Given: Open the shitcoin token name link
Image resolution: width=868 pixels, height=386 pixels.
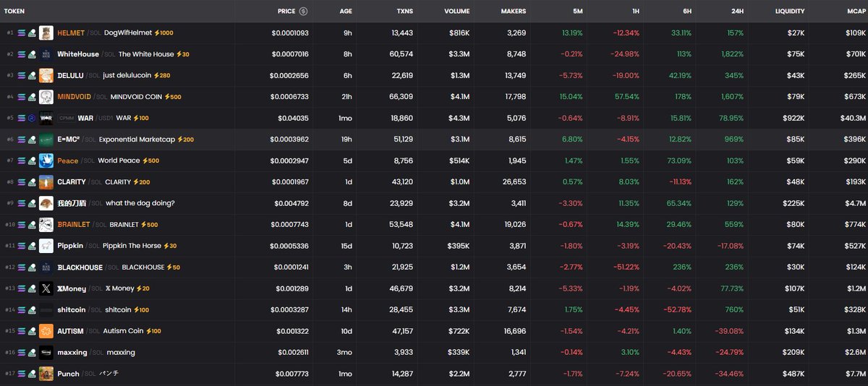Looking at the screenshot, I should [x=72, y=310].
